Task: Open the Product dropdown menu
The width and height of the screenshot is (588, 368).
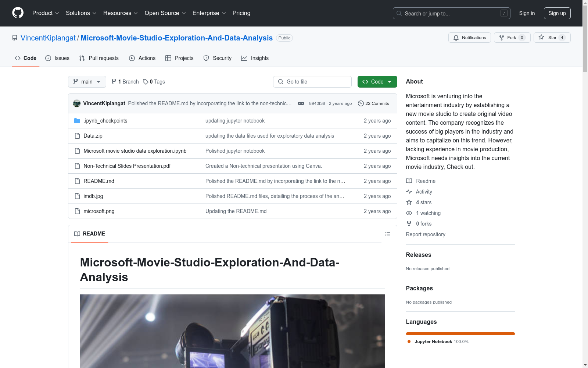Action: (46, 13)
